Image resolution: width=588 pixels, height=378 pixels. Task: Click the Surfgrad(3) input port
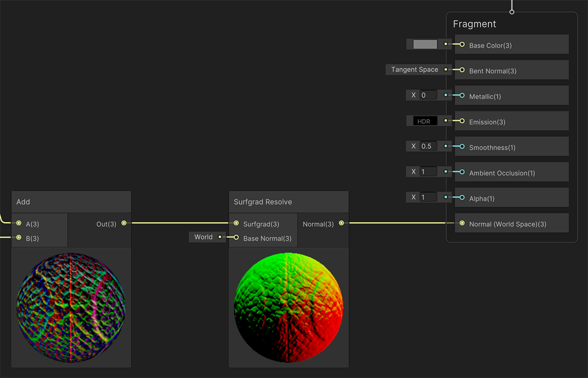[x=236, y=223]
